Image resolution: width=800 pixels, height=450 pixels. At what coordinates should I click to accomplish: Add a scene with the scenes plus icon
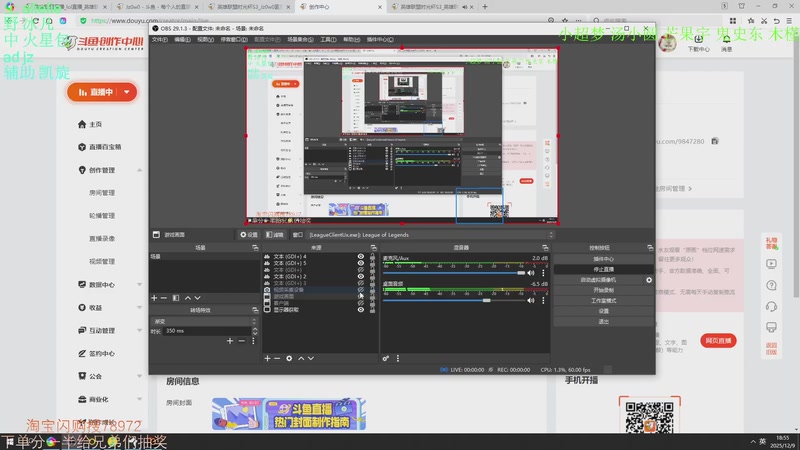click(x=154, y=298)
